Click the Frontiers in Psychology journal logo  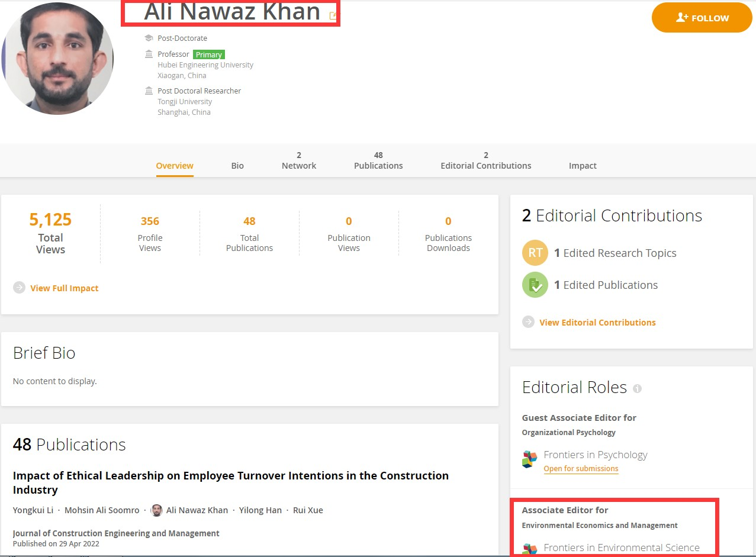pyautogui.click(x=529, y=459)
